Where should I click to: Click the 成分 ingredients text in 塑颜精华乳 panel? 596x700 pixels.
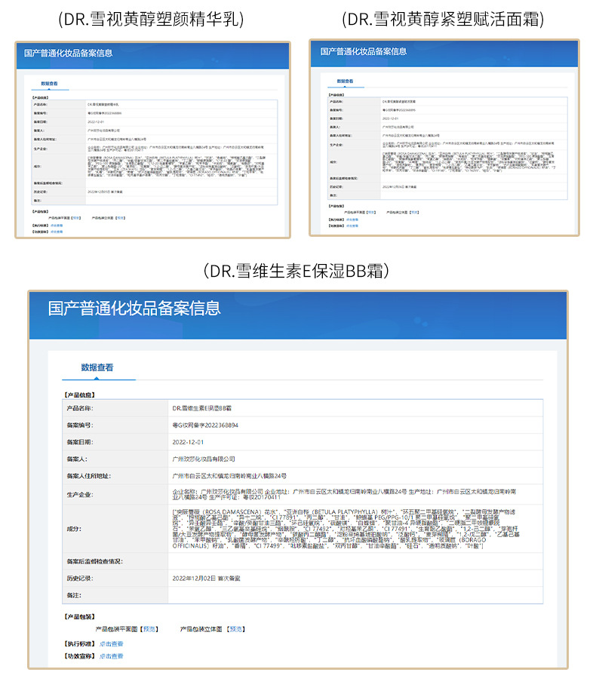tap(177, 167)
